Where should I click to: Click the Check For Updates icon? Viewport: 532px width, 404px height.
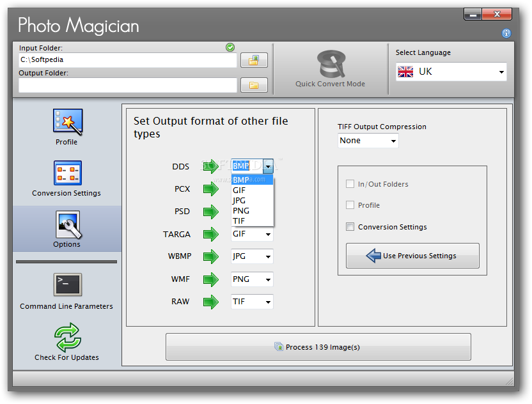[x=68, y=337]
